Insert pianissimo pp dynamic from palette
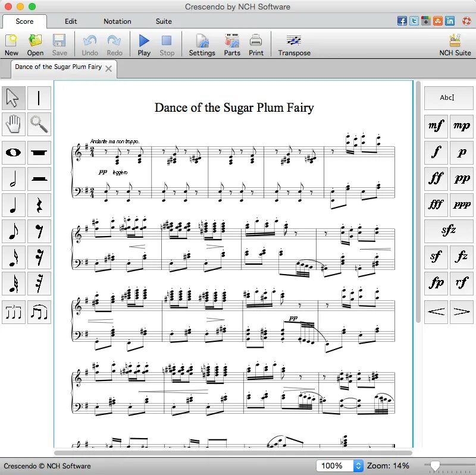Screen dimensions: 476x475 click(x=462, y=179)
